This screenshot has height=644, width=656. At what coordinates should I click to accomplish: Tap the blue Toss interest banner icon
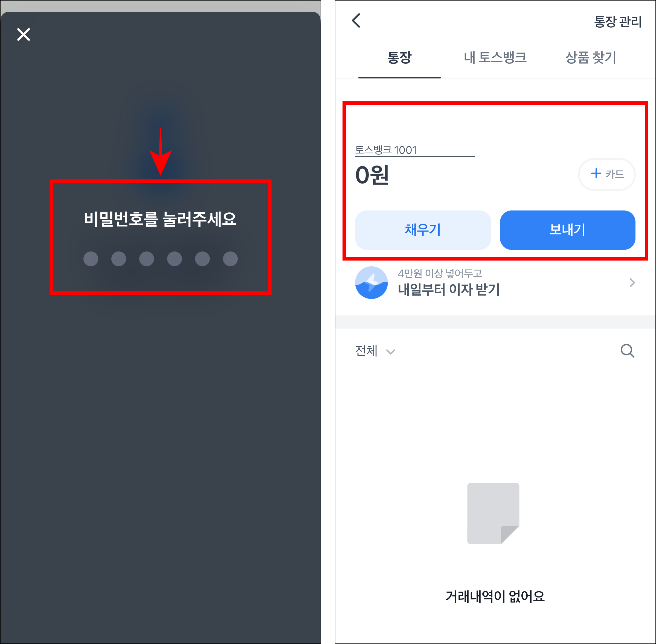(x=371, y=283)
